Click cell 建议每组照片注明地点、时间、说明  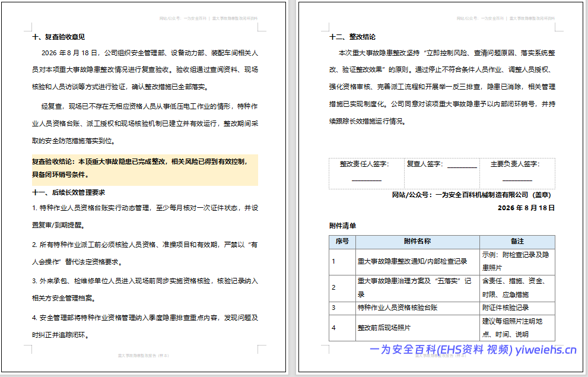coord(517,328)
